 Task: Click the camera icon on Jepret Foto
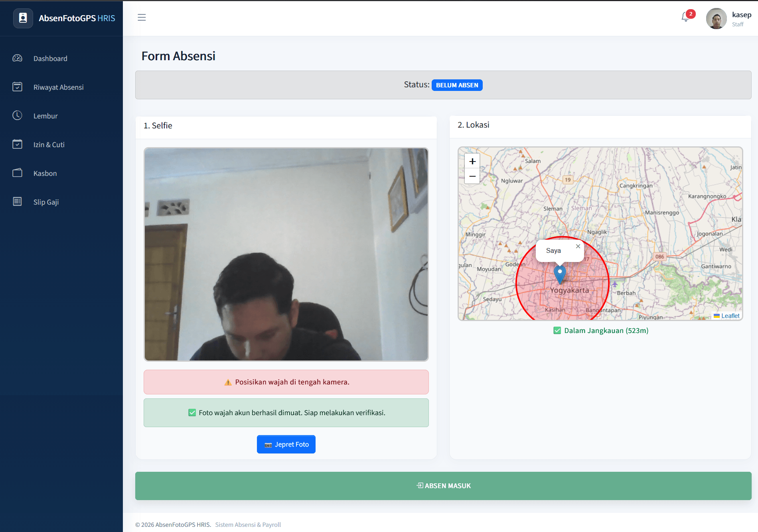268,445
